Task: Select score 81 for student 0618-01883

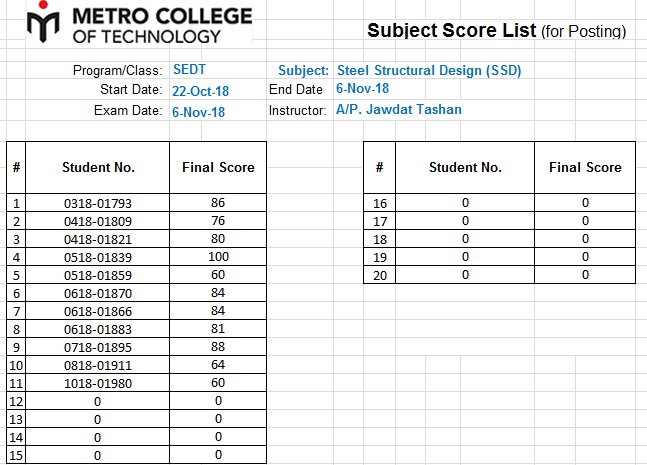Action: [x=218, y=329]
